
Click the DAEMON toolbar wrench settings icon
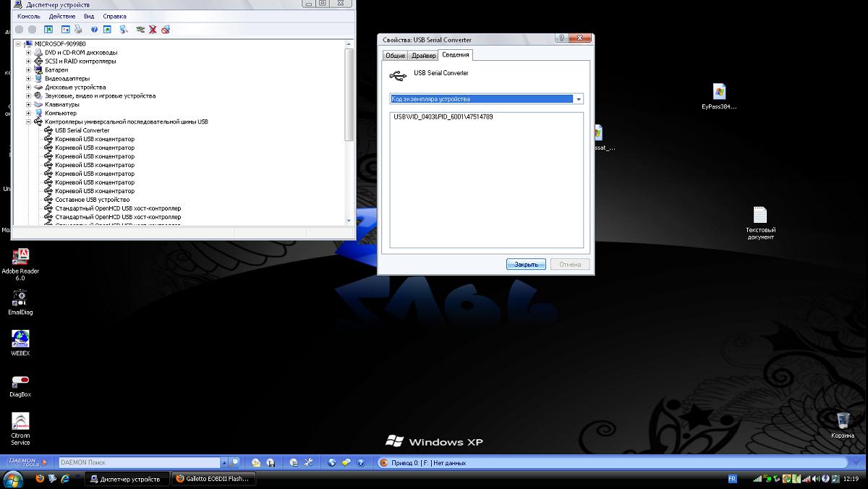(308, 462)
